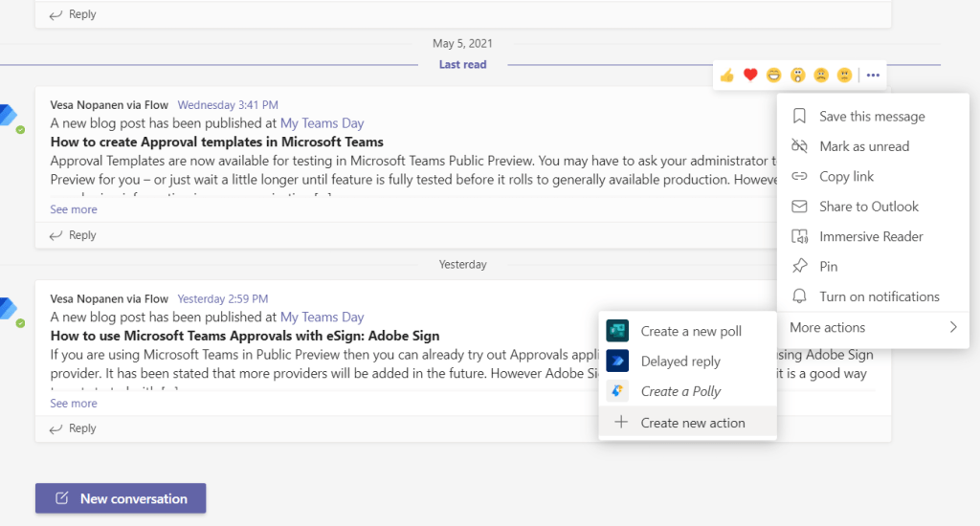Image resolution: width=980 pixels, height=526 pixels.
Task: Open My Teams Day link in Wednesday post
Action: point(322,122)
